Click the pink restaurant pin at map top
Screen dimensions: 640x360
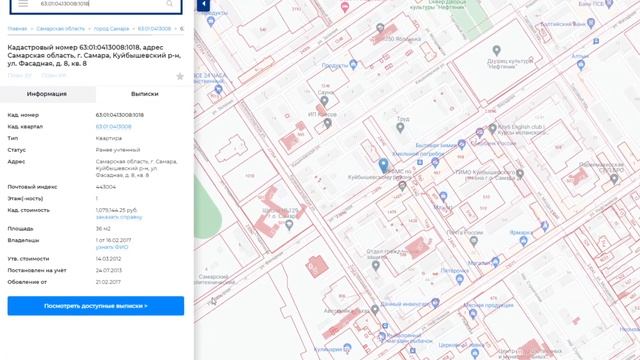point(345,7)
